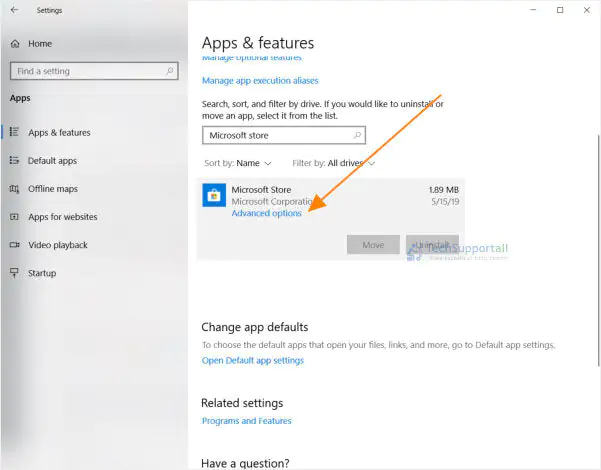Click the Microsoft Store app name
The image size is (601, 470).
pos(261,190)
